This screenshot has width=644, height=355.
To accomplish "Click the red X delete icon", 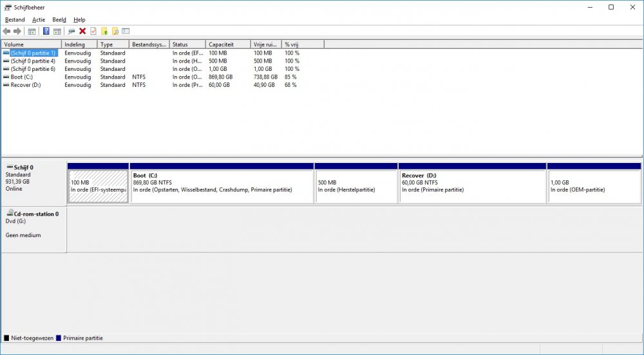I will pos(82,31).
